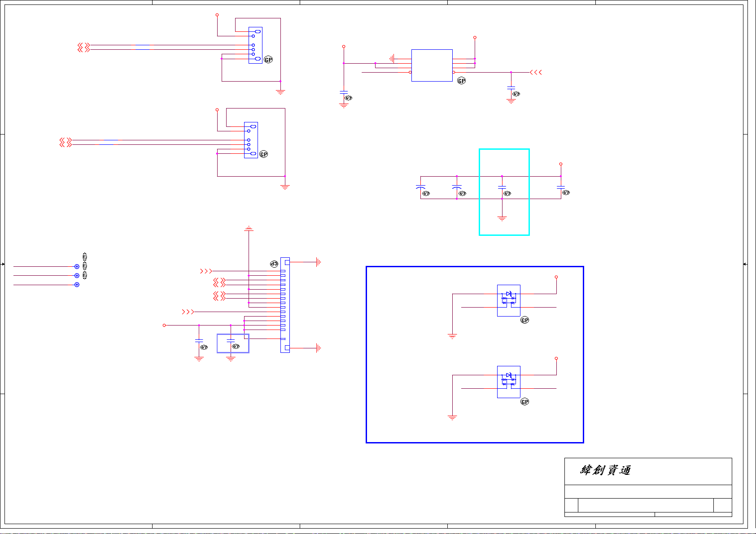Screen dimensions: 756x534
Task: Select the ground symbol left of the lower diode package
Action: tap(452, 418)
